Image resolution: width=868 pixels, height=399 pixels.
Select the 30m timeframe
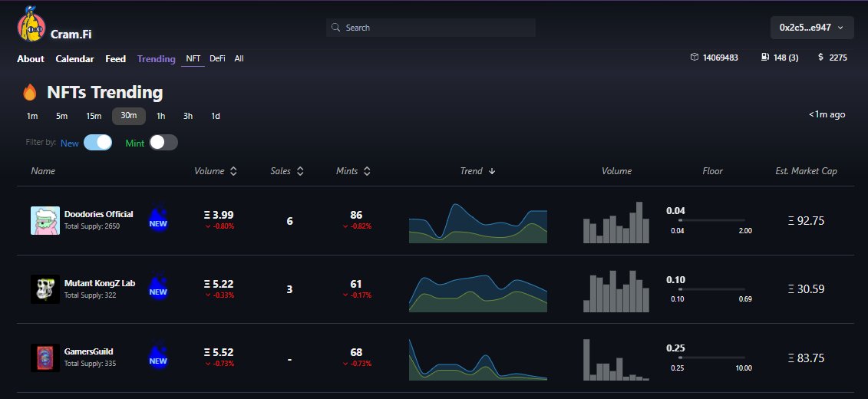129,116
